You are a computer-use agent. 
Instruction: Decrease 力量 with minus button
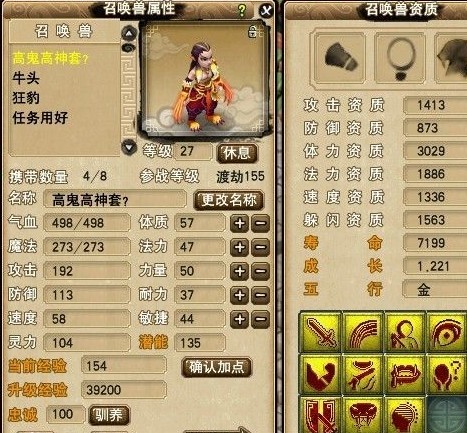pos(261,271)
